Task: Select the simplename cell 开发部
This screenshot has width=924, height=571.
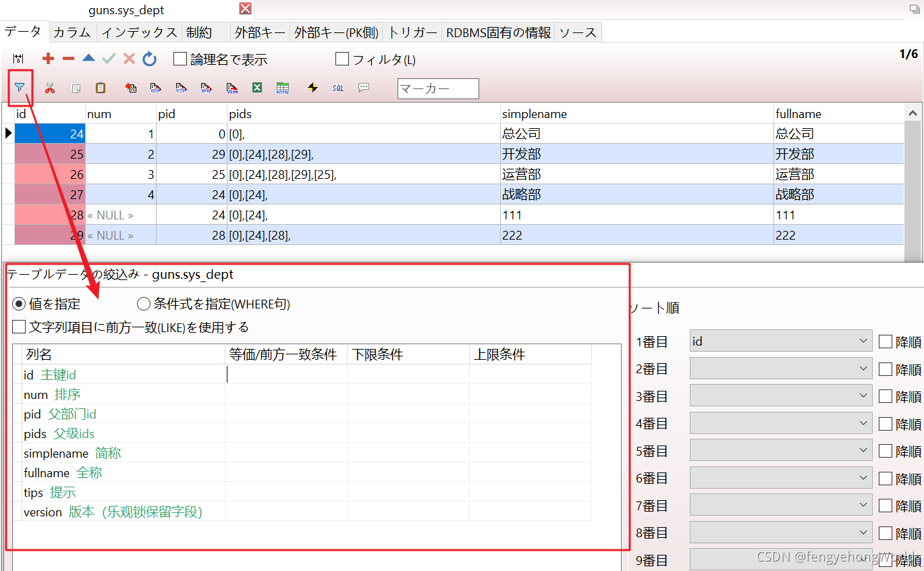Action: pos(637,154)
